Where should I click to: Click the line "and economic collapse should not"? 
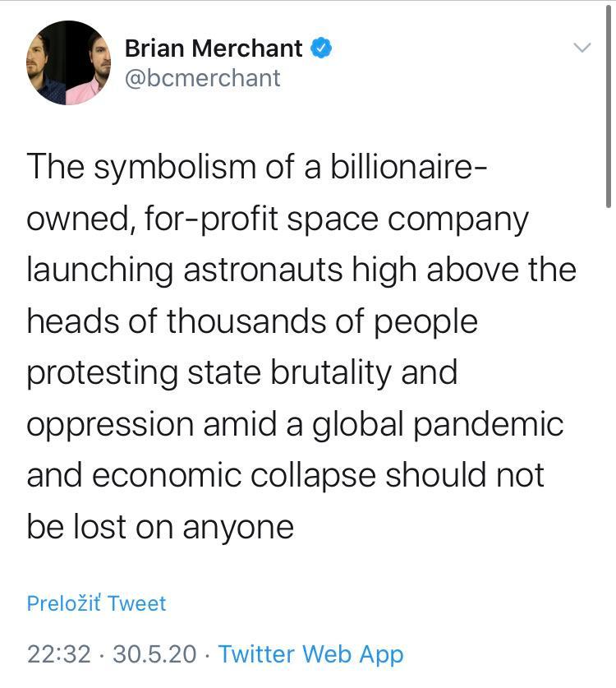[286, 475]
